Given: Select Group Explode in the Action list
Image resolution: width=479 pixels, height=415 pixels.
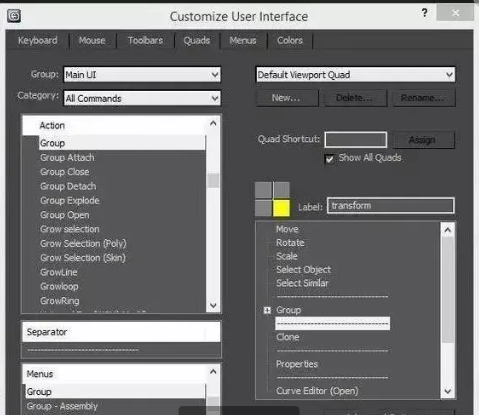Looking at the screenshot, I should tap(70, 201).
